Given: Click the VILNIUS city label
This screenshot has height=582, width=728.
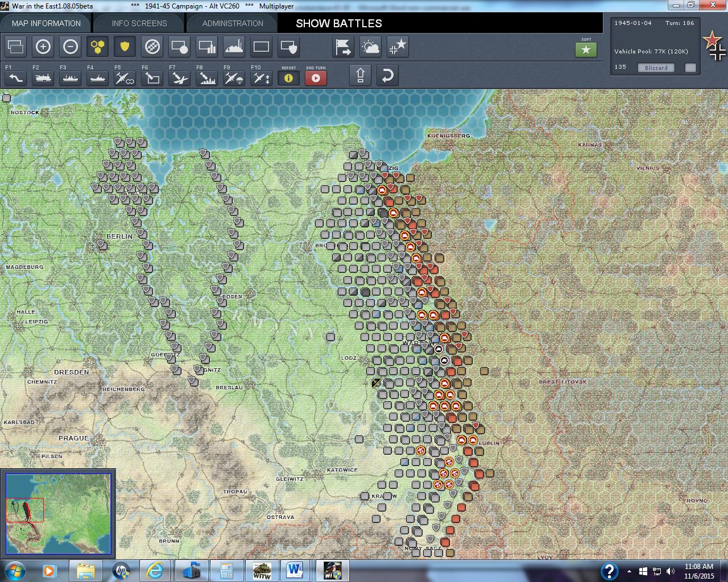Looking at the screenshot, I should point(648,168).
